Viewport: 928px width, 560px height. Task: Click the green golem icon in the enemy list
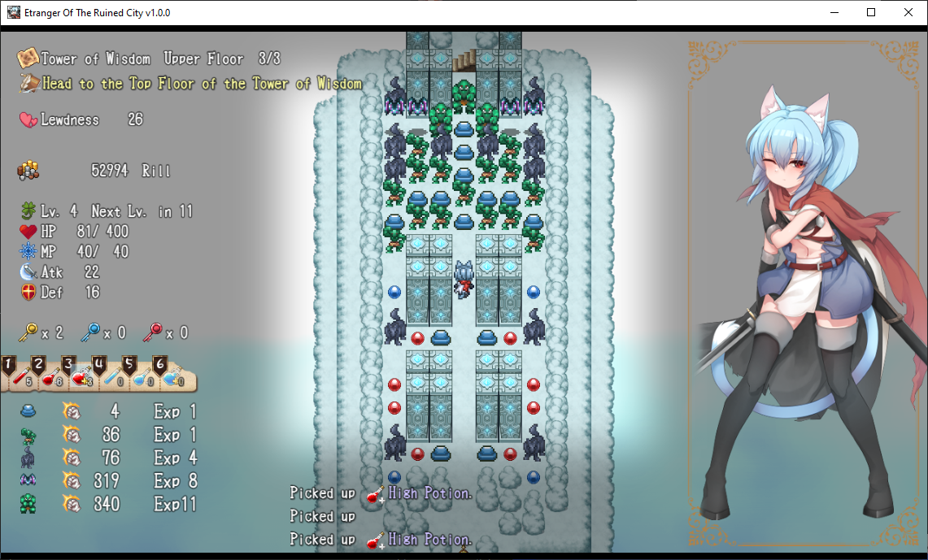click(x=28, y=504)
